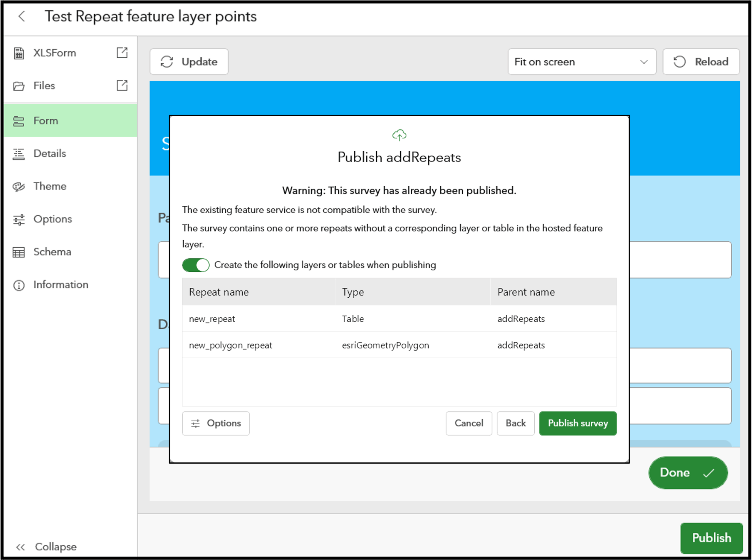Click the Reload circular arrow icon

(x=679, y=62)
